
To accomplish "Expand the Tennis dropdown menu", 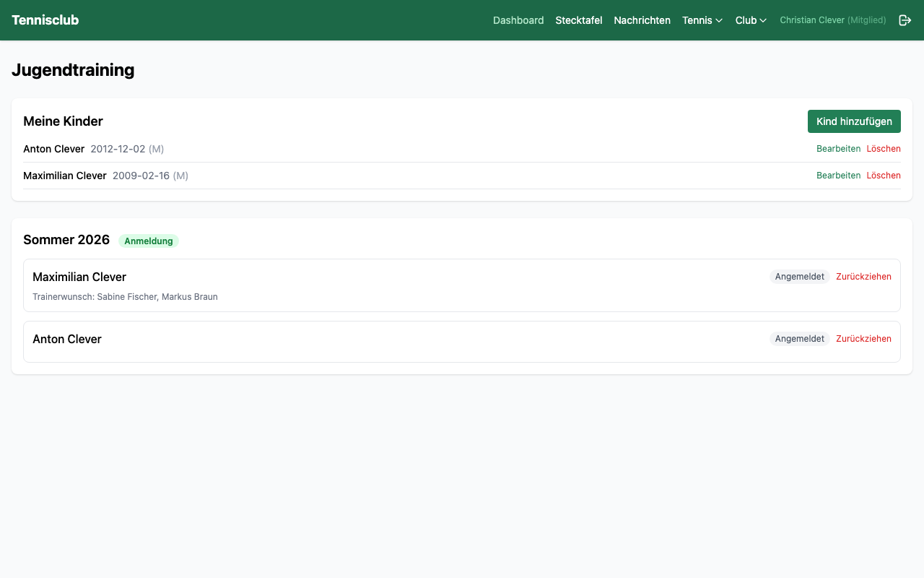I will point(702,20).
